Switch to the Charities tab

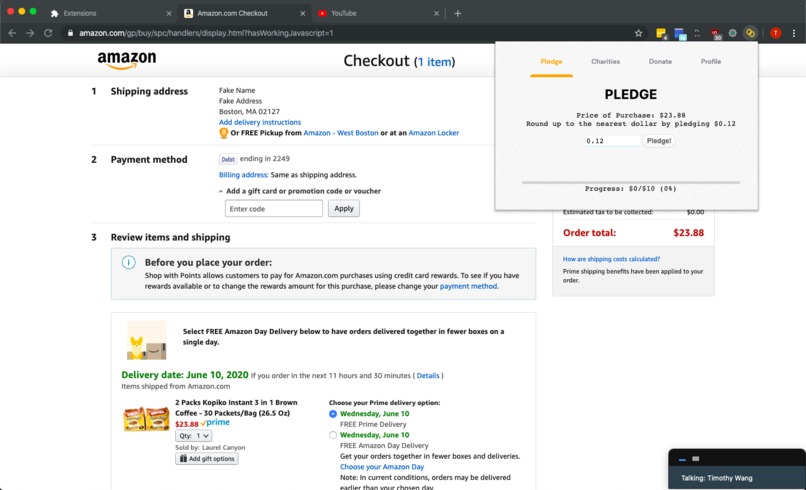[x=606, y=61]
